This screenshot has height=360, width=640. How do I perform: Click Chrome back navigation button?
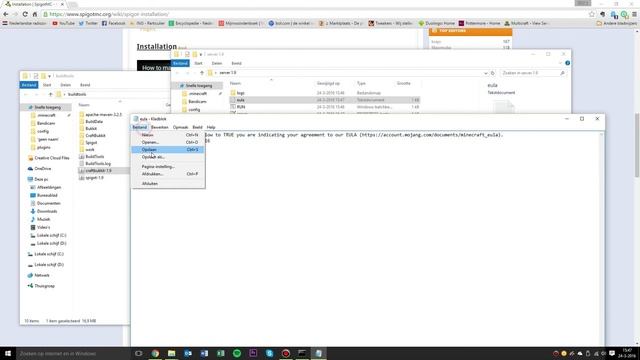coord(6,14)
